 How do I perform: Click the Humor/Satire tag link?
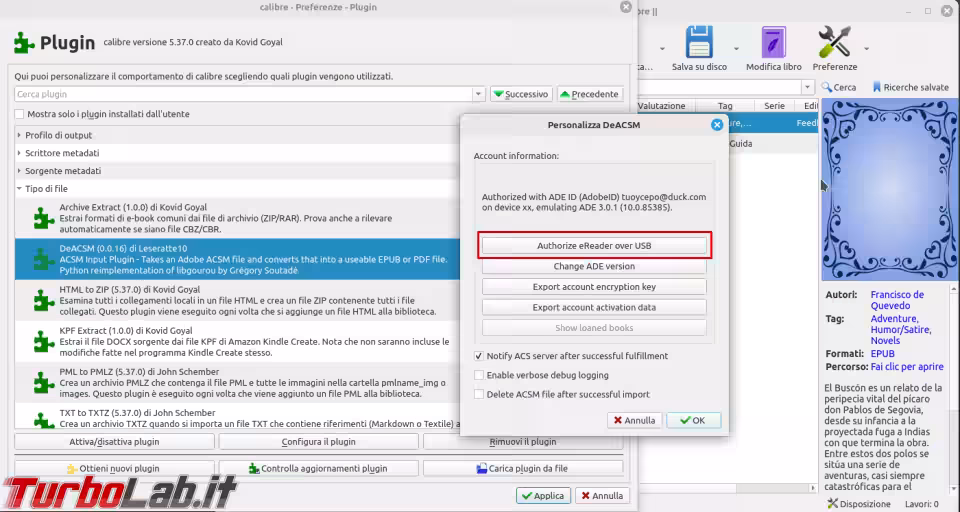click(901, 329)
